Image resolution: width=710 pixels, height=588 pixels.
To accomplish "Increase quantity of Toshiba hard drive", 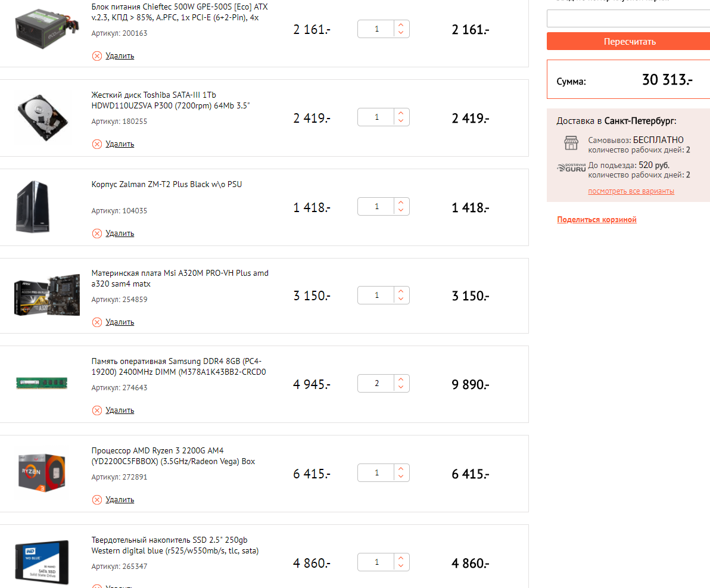I will (401, 113).
